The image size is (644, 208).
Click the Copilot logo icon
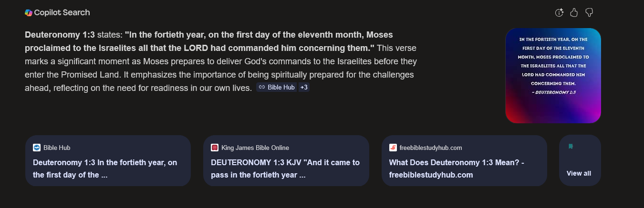click(29, 12)
